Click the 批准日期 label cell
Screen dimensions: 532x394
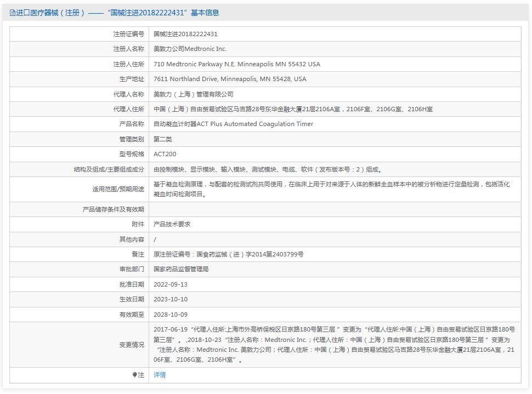[x=79, y=284]
